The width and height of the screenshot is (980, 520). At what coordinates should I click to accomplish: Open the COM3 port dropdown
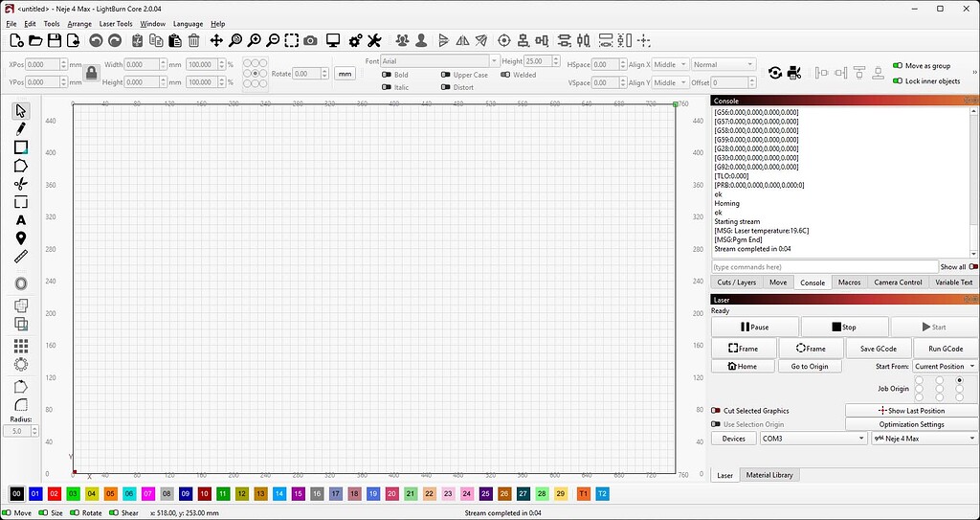(813, 439)
